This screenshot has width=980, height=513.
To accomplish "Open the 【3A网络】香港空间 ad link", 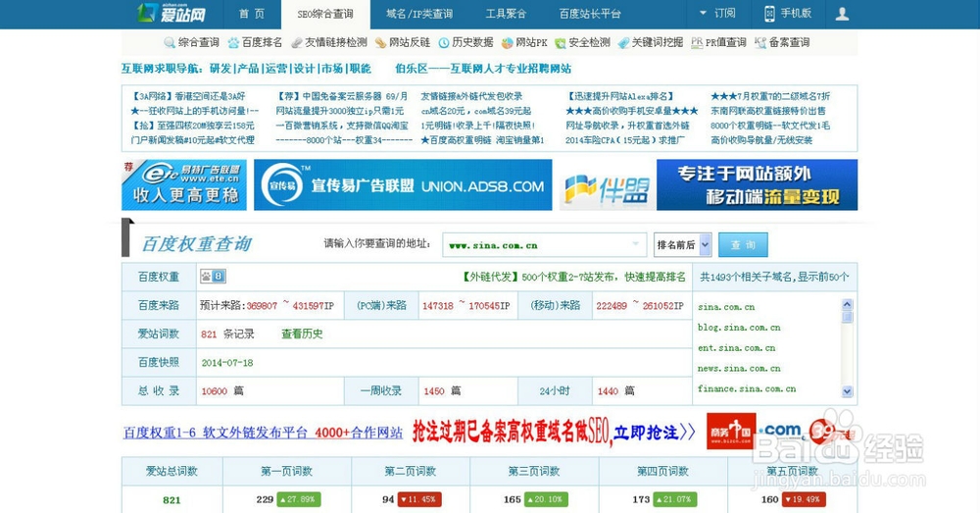I will point(188,96).
